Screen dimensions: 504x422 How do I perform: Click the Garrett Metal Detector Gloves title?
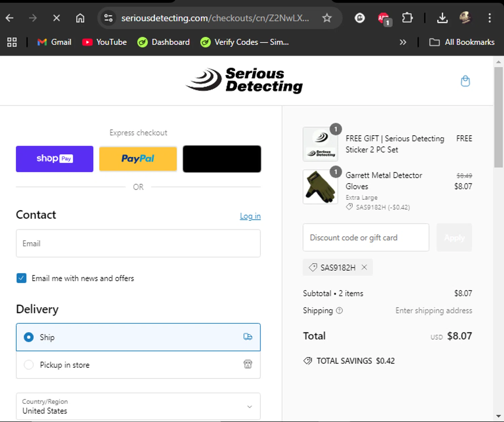pyautogui.click(x=384, y=181)
